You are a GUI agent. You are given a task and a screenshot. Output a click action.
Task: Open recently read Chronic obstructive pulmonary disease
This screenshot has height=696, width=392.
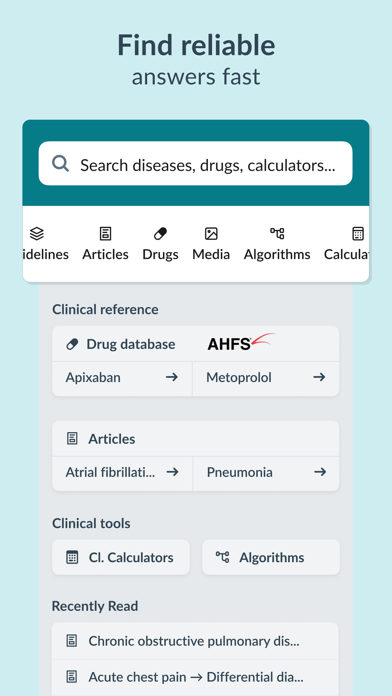click(x=196, y=641)
